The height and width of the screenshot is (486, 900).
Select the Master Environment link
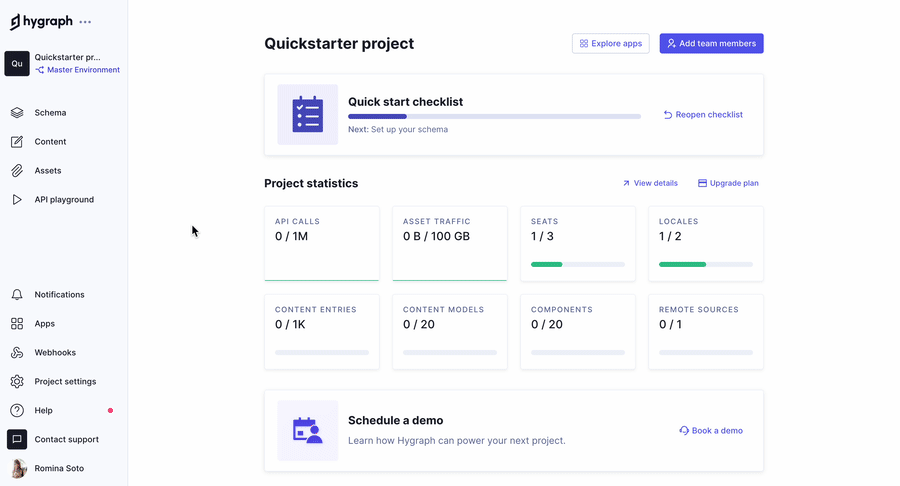[82, 70]
